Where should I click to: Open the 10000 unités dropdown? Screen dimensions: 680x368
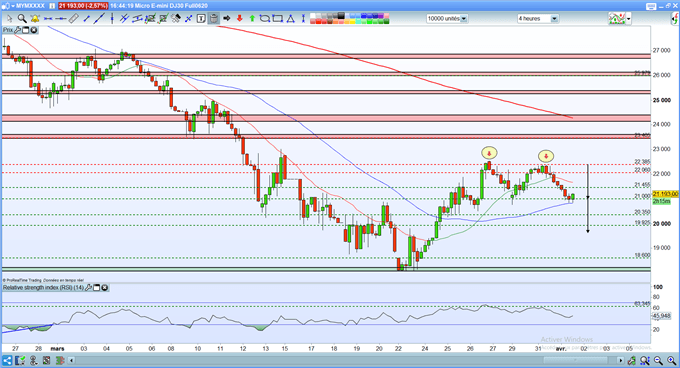[464, 19]
